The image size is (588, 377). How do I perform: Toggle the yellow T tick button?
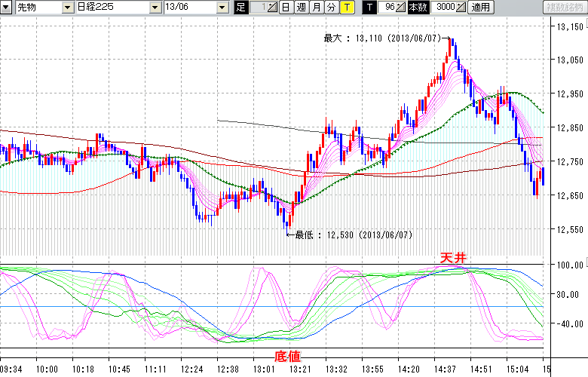coord(346,8)
